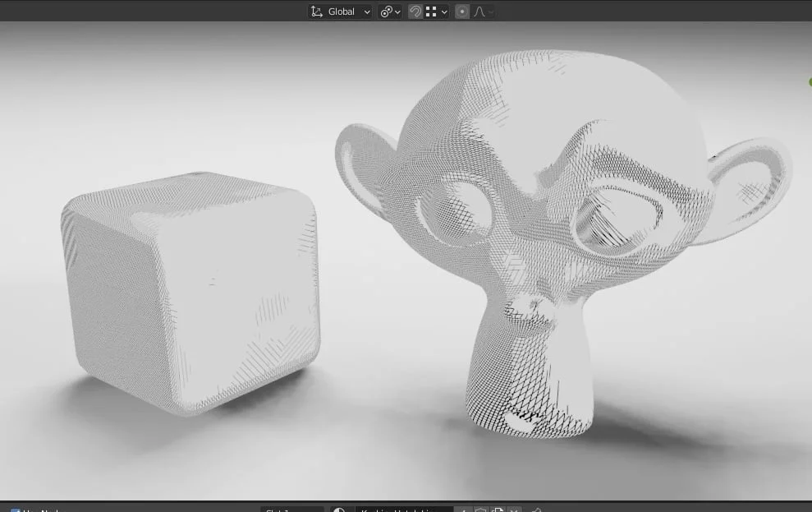The width and height of the screenshot is (812, 512).
Task: Click the unlink material X icon
Action: (x=515, y=509)
